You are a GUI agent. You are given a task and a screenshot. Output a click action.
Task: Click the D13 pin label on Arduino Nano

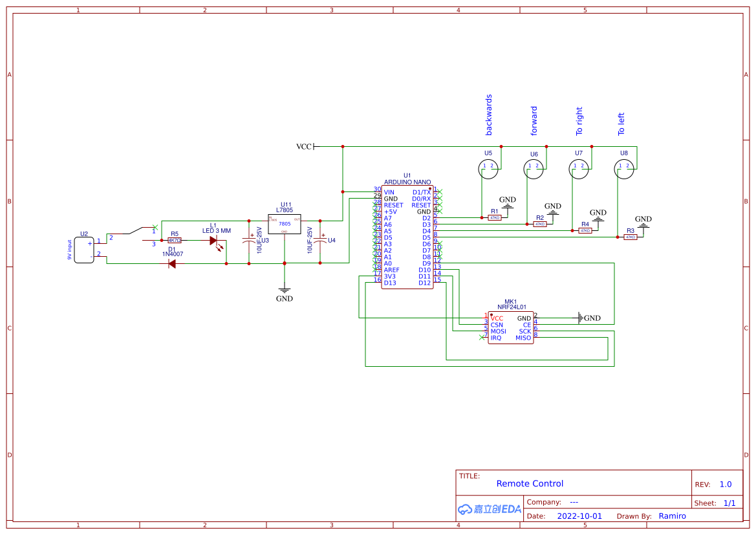(390, 283)
